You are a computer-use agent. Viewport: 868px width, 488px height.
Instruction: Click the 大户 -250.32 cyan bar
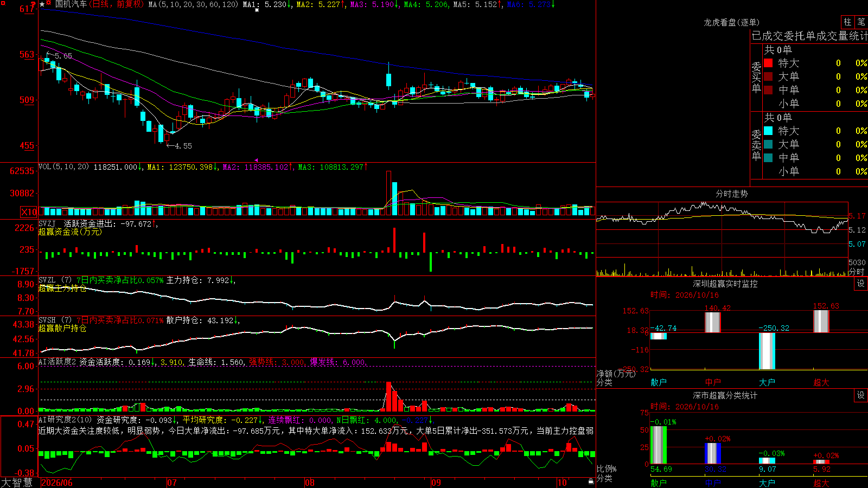(767, 351)
